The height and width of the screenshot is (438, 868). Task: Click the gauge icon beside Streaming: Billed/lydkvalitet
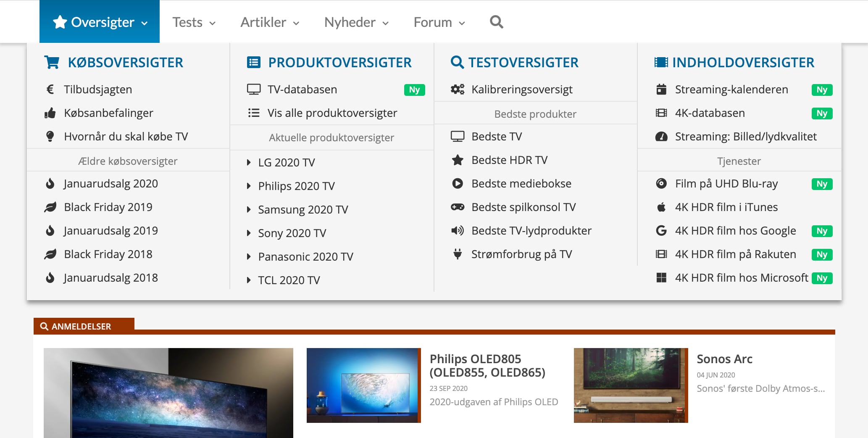pyautogui.click(x=661, y=136)
